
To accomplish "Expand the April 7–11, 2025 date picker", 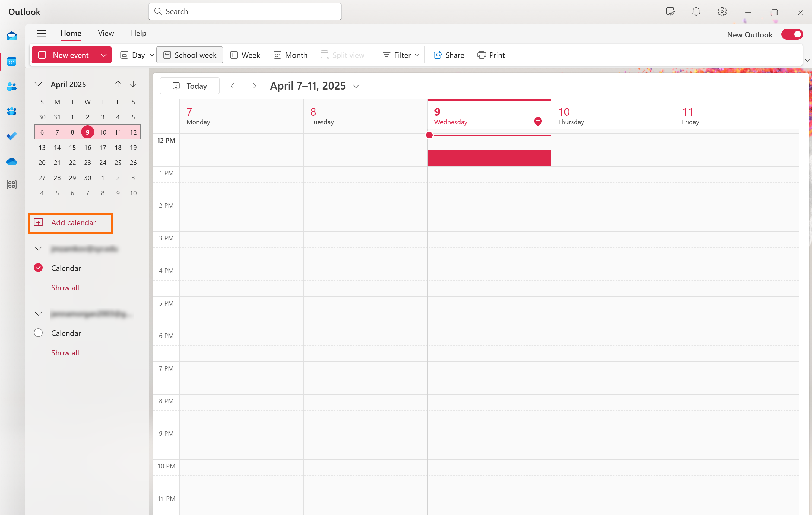I will click(x=356, y=86).
